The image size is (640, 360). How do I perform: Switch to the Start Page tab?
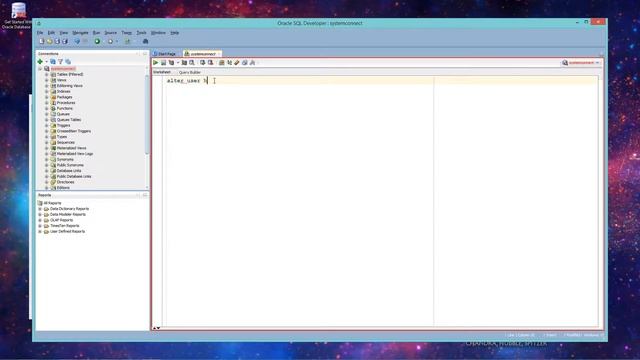point(165,54)
